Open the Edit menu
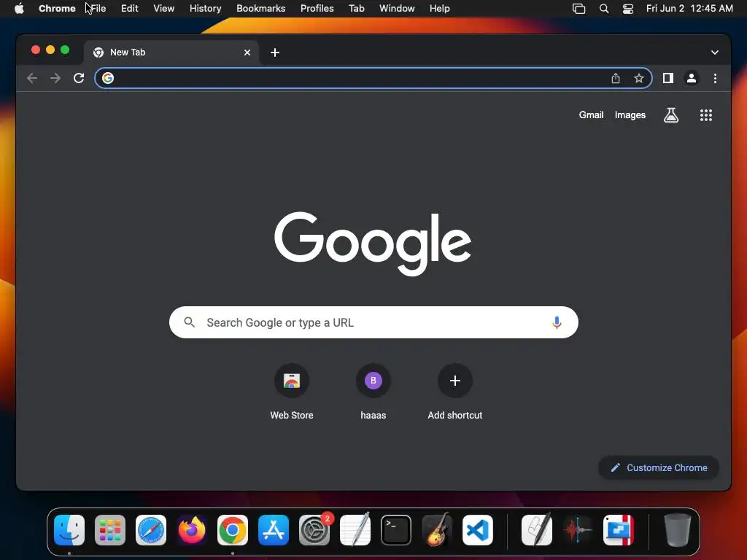747x560 pixels. point(130,8)
